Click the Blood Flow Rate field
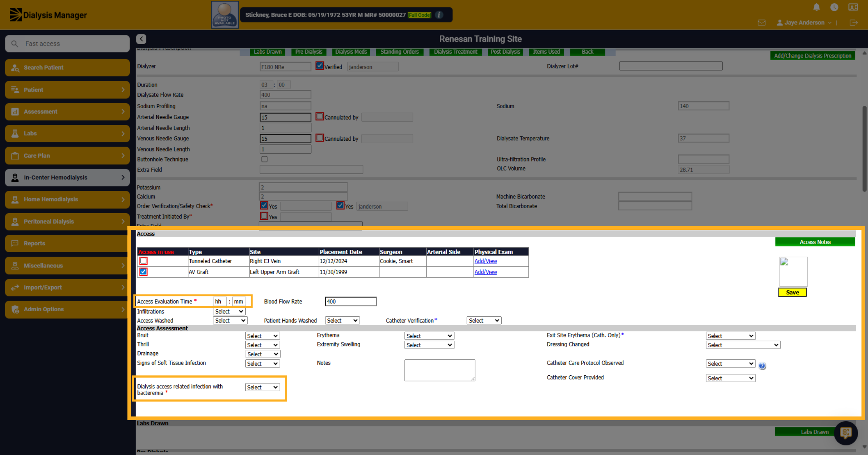Screen dimensions: 868x455 point(350,302)
